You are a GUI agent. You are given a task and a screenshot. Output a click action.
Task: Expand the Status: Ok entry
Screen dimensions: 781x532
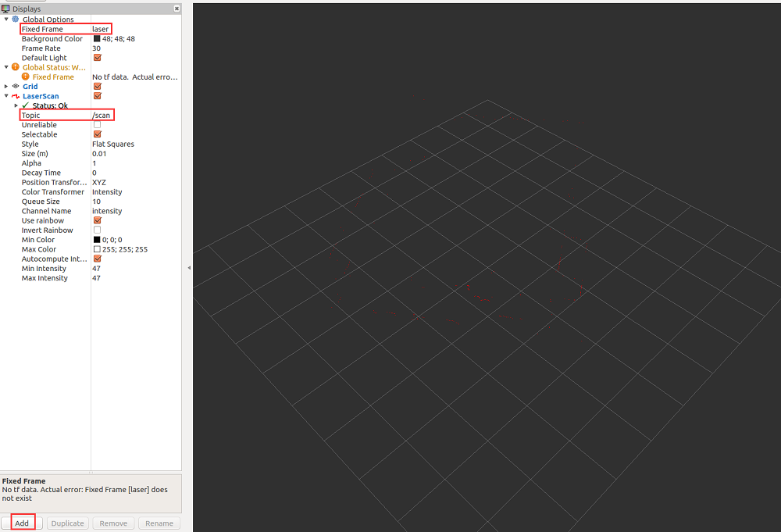(x=16, y=105)
